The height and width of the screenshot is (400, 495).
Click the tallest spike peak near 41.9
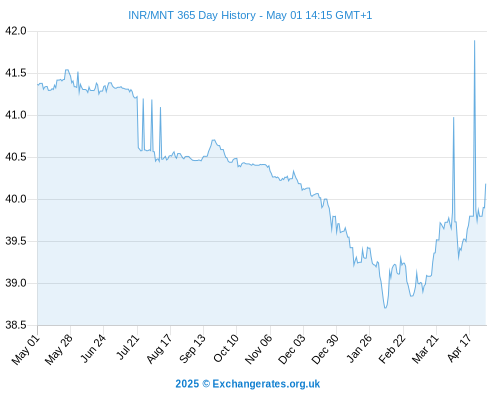[x=474, y=41]
